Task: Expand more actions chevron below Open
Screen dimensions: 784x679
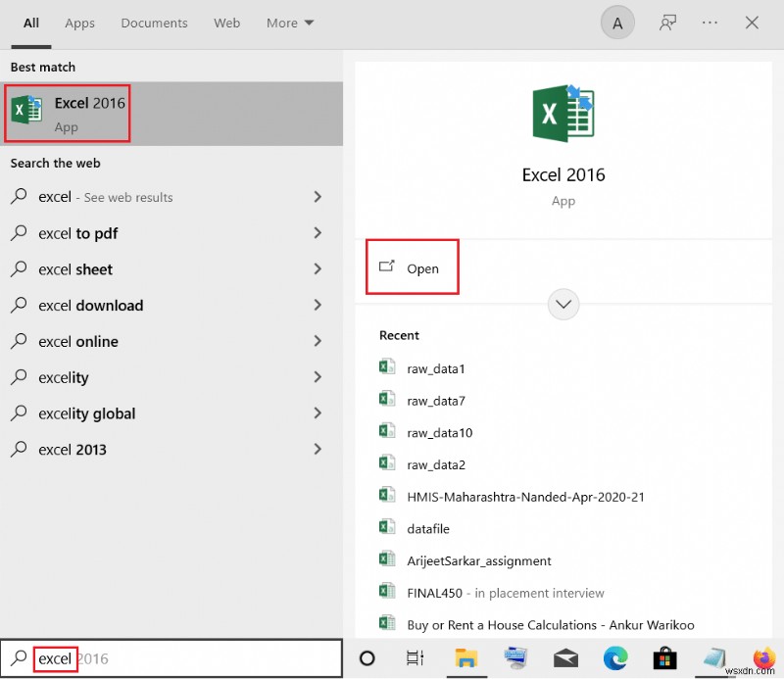Action: pyautogui.click(x=563, y=304)
